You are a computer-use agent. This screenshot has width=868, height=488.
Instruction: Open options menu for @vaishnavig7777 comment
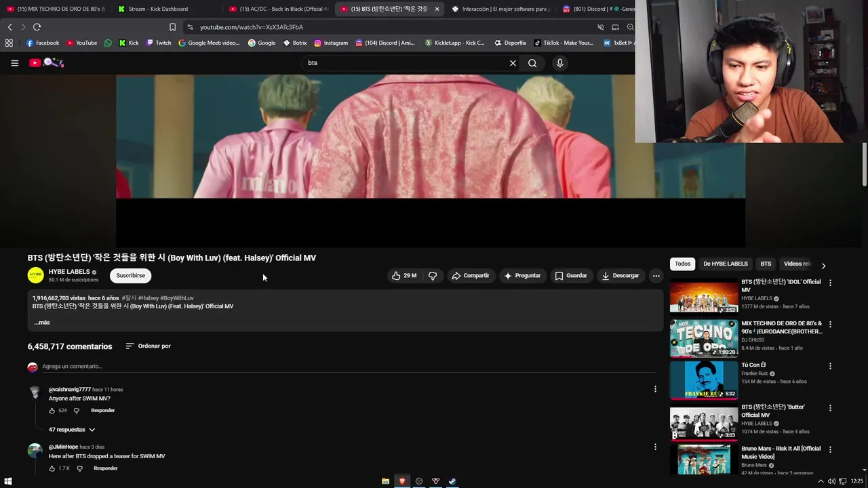[x=655, y=389]
